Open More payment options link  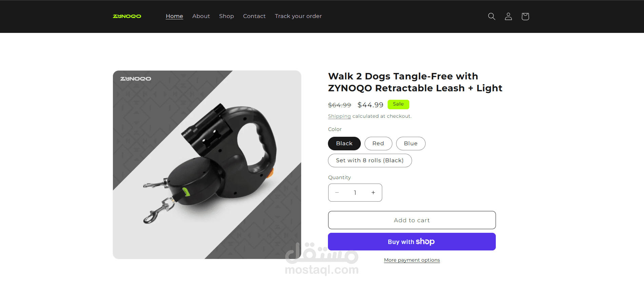tap(412, 260)
